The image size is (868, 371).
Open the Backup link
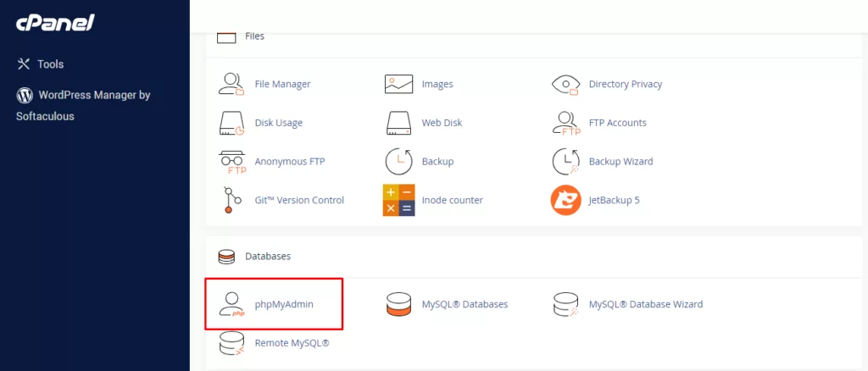tap(437, 162)
